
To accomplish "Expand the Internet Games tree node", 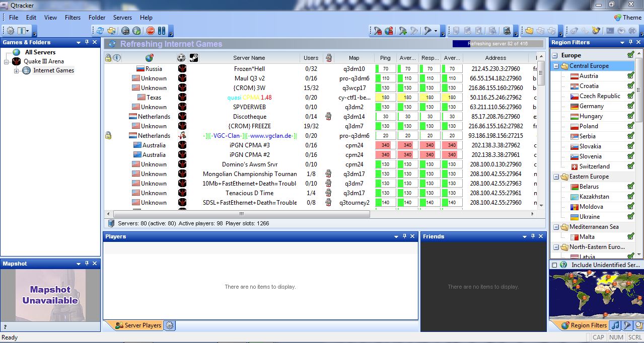I will [x=16, y=71].
